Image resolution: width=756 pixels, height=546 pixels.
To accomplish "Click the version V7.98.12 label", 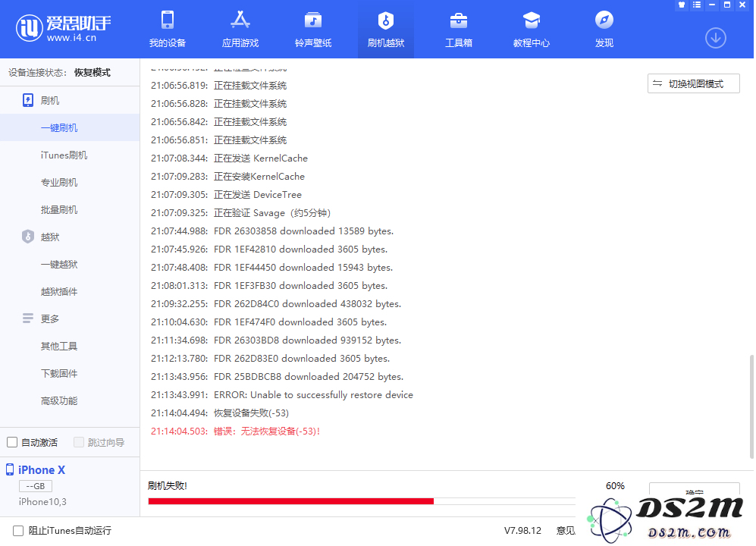I will 522,531.
